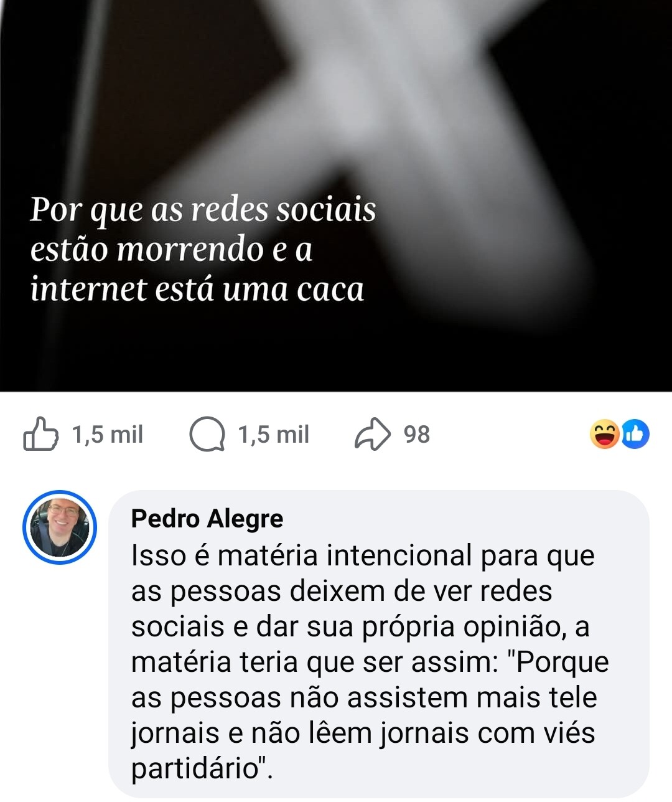Viewport: 672px width, 802px height.
Task: Open Pedro Alegre's profile picture
Action: (60, 527)
